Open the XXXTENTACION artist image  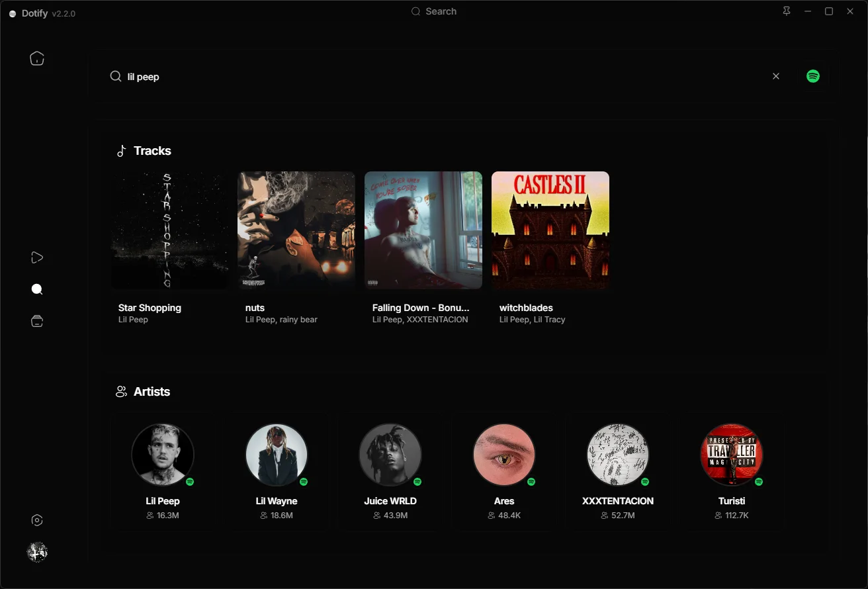pos(618,455)
